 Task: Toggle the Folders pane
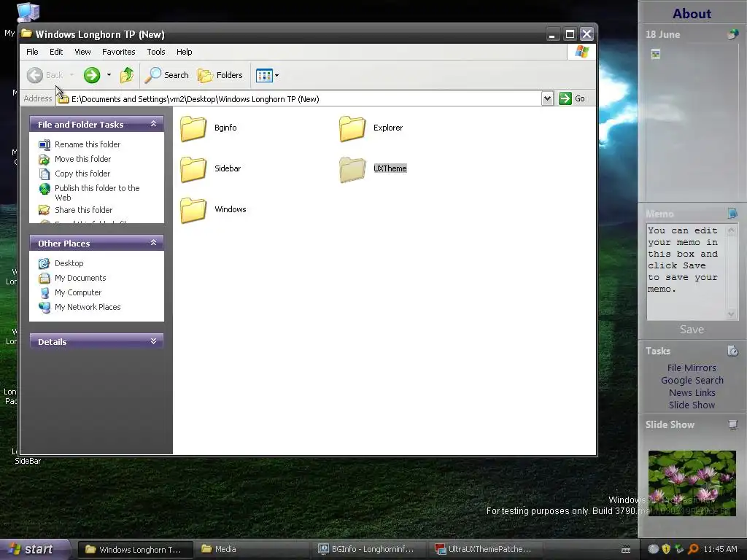[x=220, y=75]
